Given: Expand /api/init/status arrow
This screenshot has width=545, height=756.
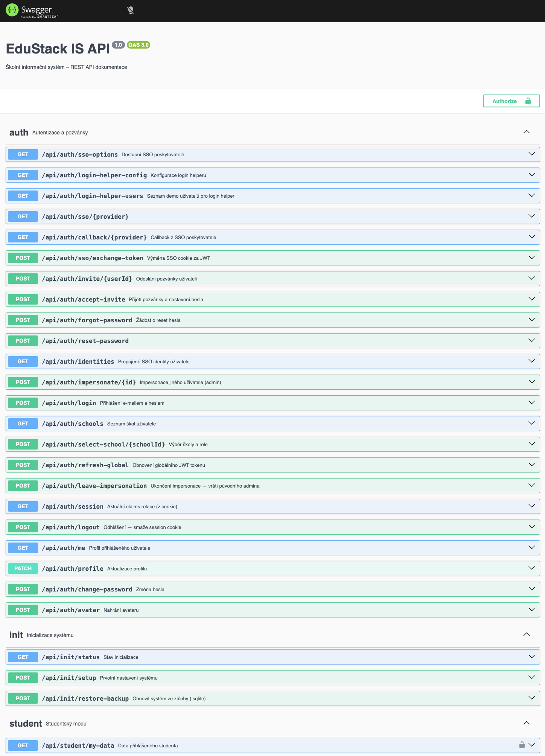Looking at the screenshot, I should [x=532, y=657].
